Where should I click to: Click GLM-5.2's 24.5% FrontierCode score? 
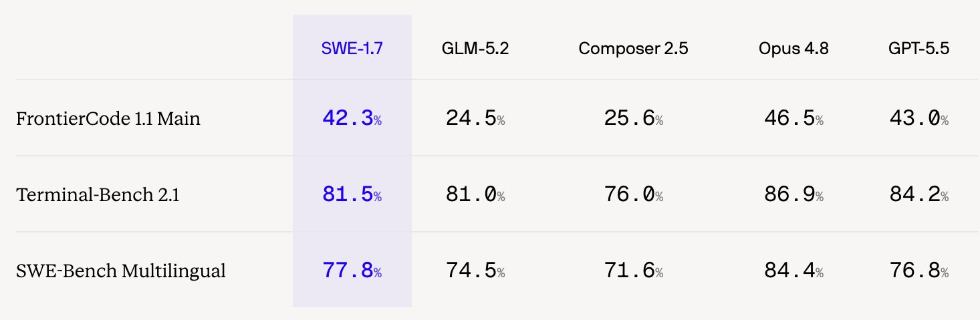click(x=475, y=118)
